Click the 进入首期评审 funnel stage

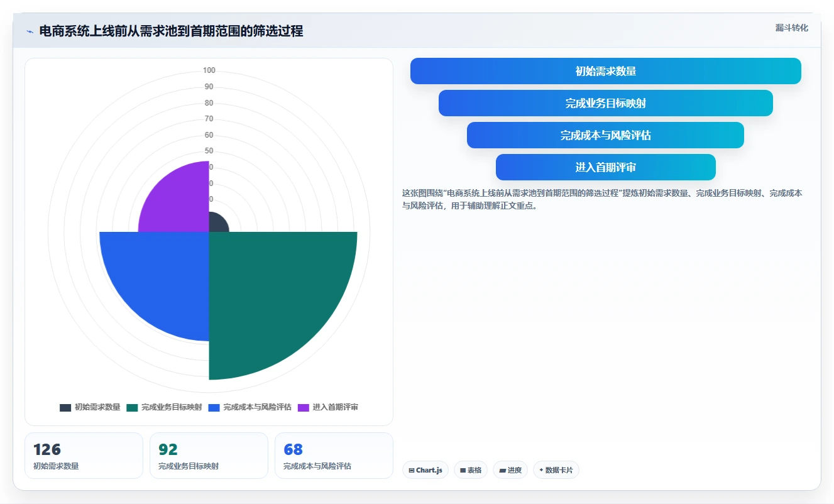tap(606, 167)
